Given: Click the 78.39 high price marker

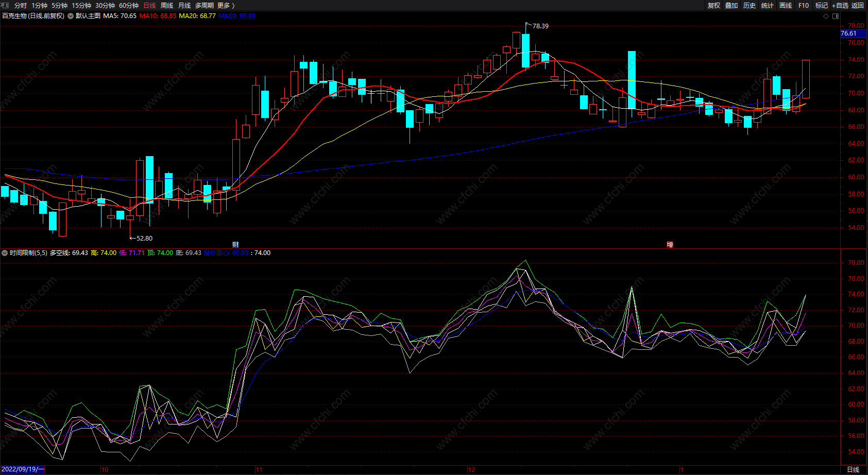Looking at the screenshot, I should click(x=540, y=26).
